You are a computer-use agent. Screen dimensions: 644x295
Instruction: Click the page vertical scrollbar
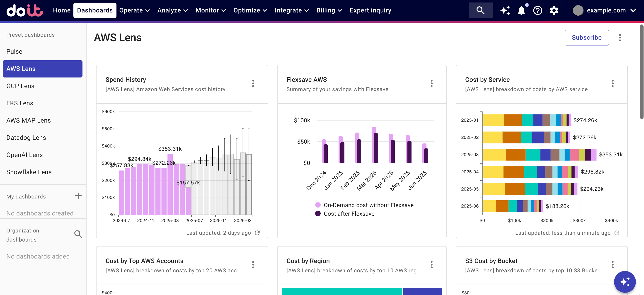coord(641,72)
